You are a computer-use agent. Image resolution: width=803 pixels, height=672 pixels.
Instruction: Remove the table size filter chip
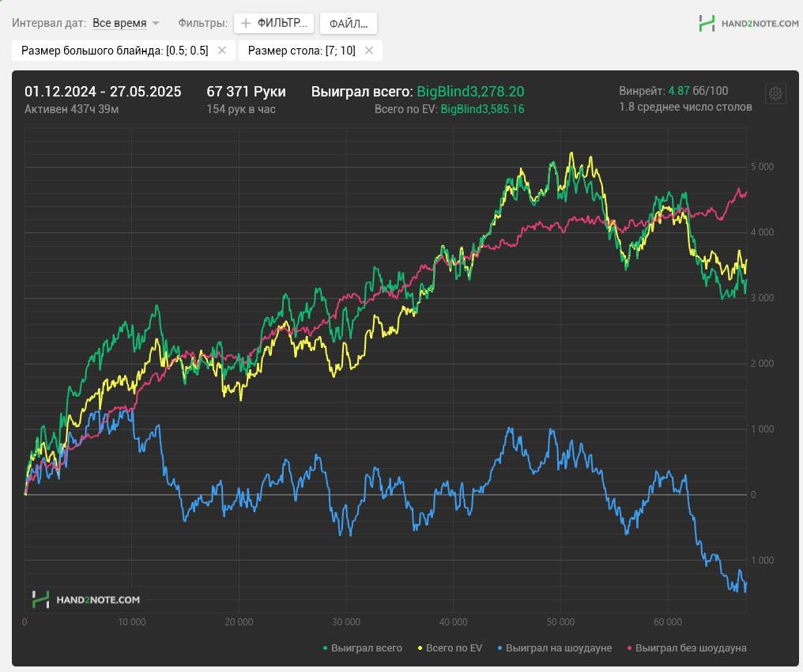coord(369,50)
